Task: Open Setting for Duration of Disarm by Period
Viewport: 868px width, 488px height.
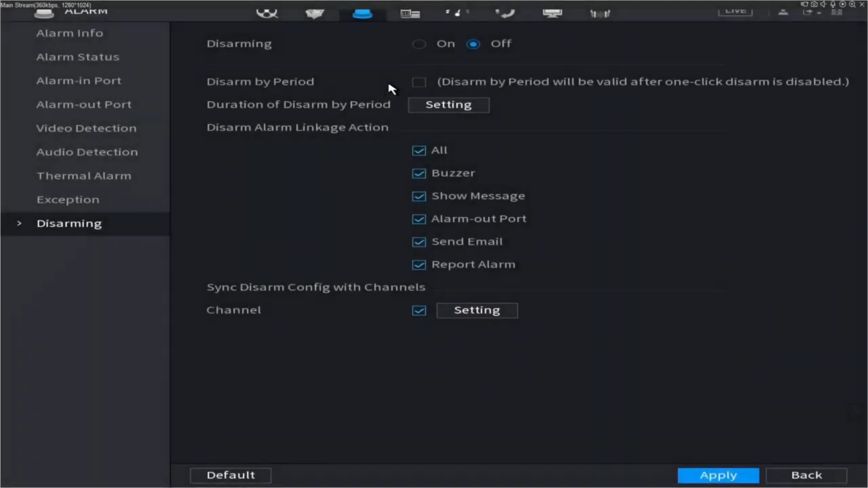Action: pyautogui.click(x=448, y=105)
